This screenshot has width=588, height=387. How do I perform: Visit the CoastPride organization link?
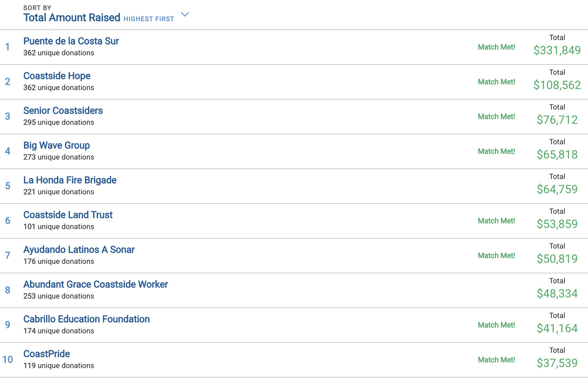[47, 354]
